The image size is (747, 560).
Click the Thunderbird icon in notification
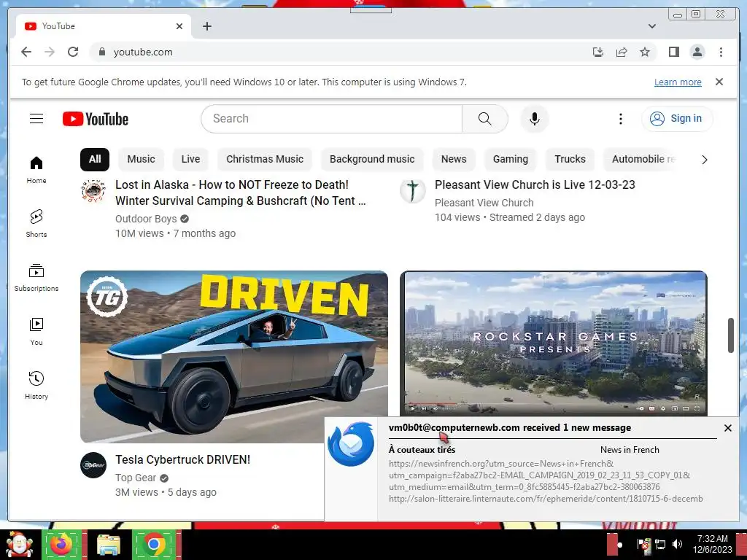(352, 444)
